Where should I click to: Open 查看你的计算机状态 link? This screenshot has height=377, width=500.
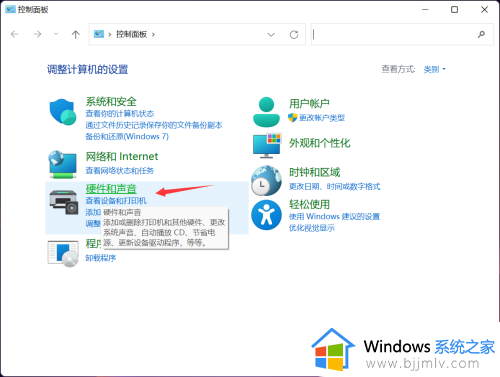point(120,114)
